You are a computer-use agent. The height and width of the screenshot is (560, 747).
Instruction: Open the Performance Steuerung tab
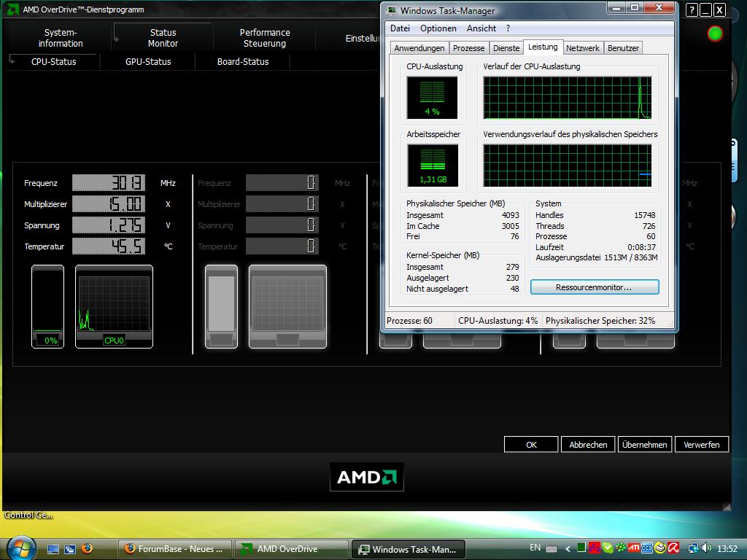[x=264, y=38]
